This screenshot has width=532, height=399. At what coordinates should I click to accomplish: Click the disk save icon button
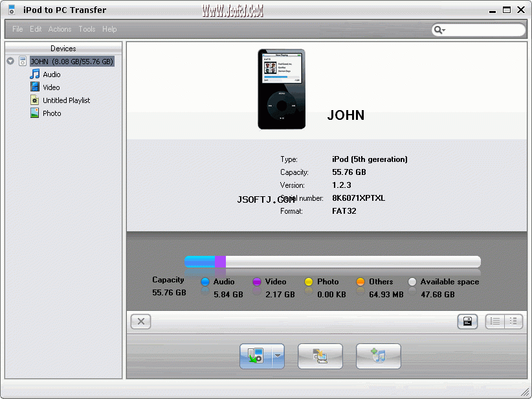click(x=467, y=321)
